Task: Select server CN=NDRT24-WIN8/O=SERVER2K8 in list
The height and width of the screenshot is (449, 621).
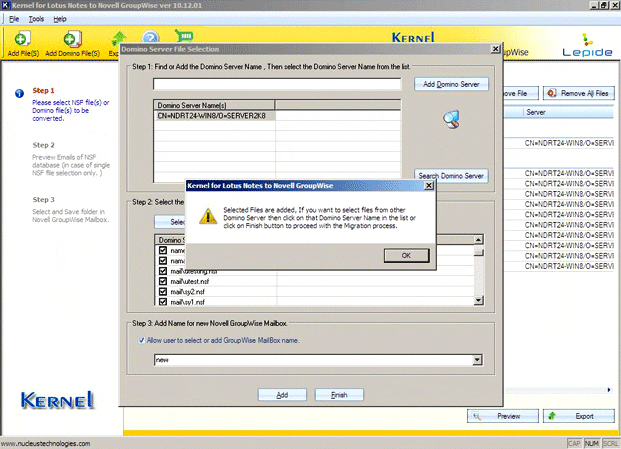Action: 214,116
